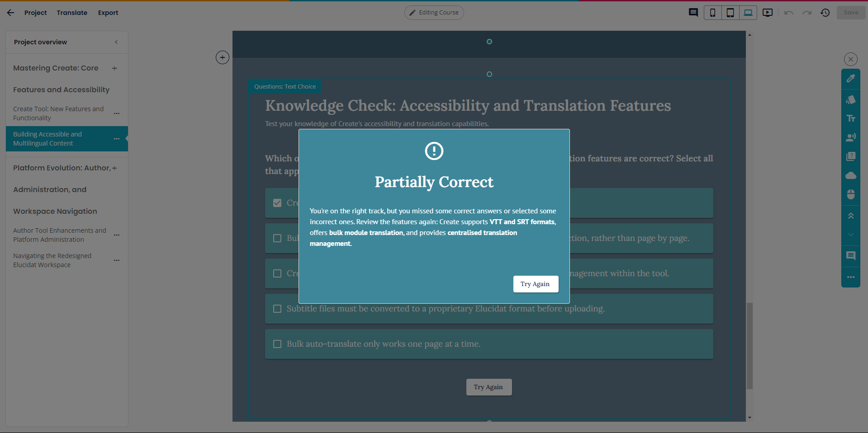Open Create Tool: New Features and Functionality page

[58, 113]
